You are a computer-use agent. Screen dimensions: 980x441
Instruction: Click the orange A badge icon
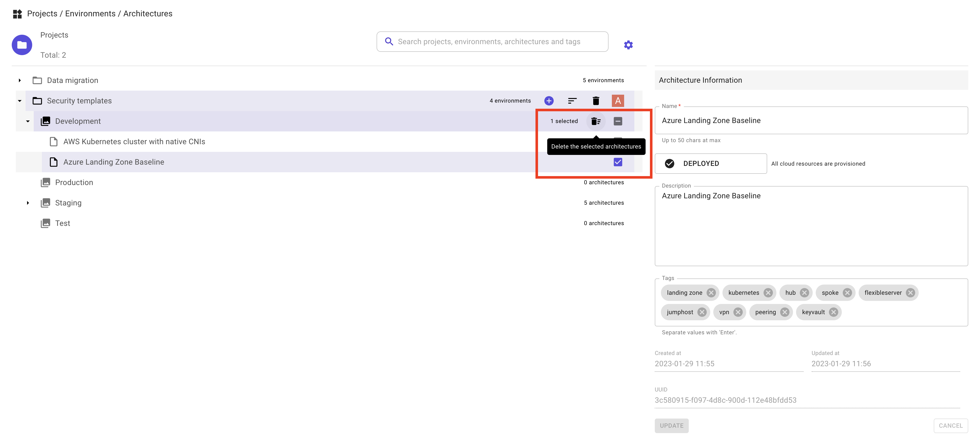pyautogui.click(x=618, y=101)
